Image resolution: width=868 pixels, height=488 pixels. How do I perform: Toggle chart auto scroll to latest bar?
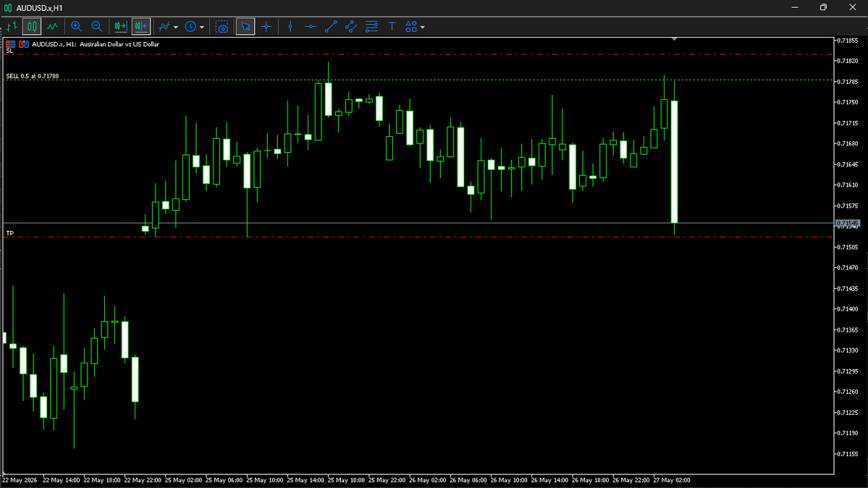coord(121,27)
